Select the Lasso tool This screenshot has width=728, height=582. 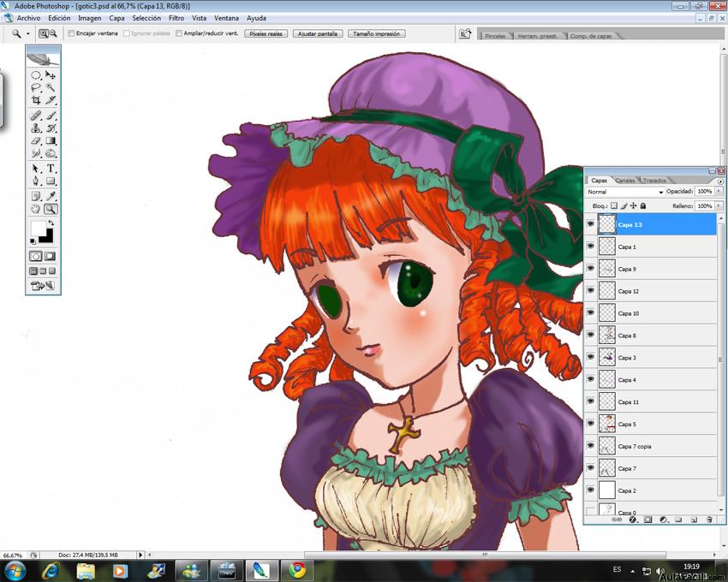pos(36,87)
